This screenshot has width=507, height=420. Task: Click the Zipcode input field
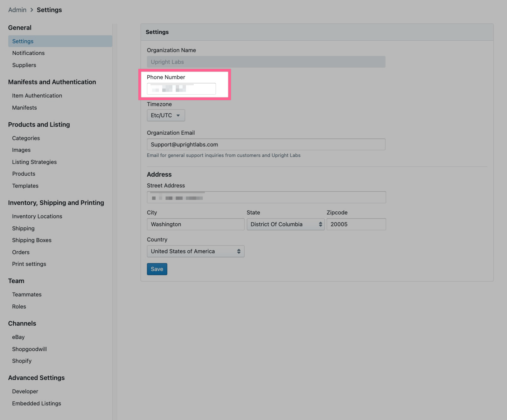[356, 224]
